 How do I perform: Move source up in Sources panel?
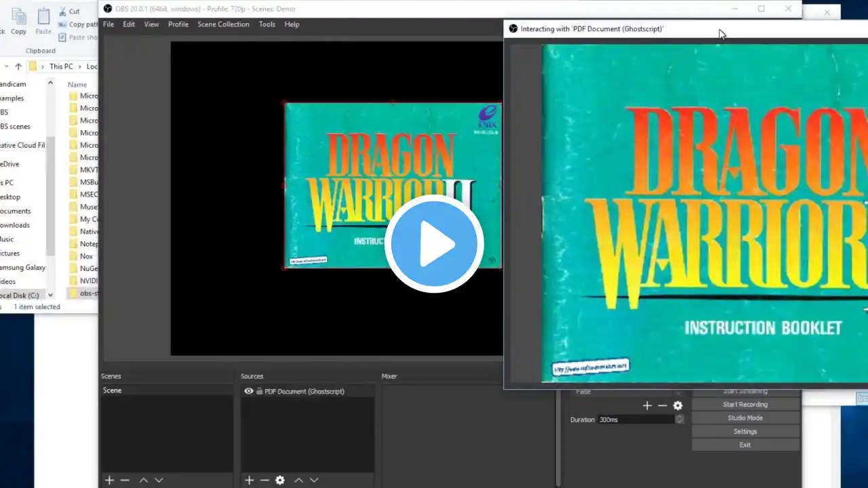coord(298,480)
